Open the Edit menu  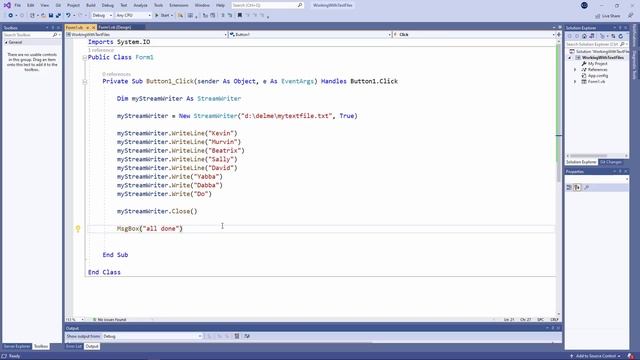point(31,5)
